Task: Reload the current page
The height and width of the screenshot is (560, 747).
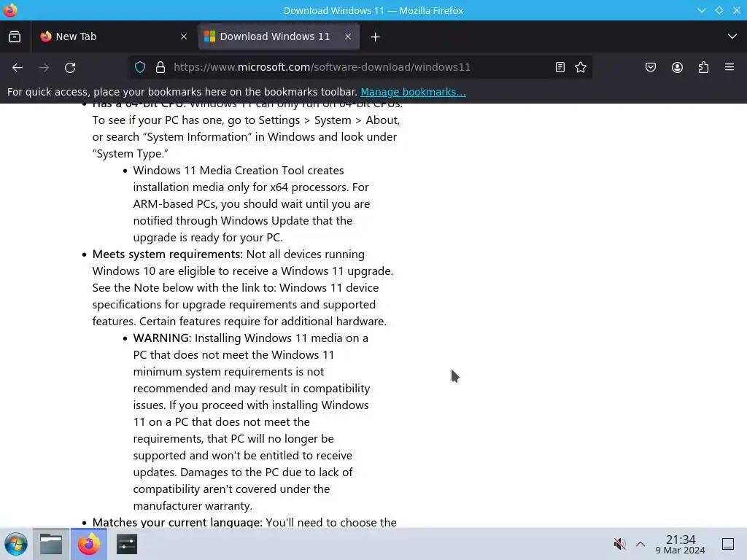Action: click(x=70, y=68)
